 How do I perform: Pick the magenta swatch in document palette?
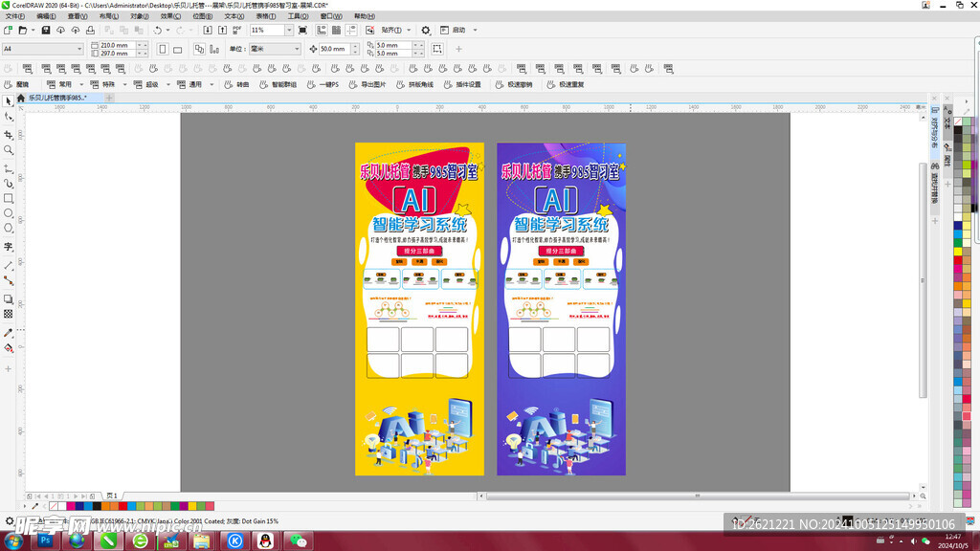tap(71, 506)
